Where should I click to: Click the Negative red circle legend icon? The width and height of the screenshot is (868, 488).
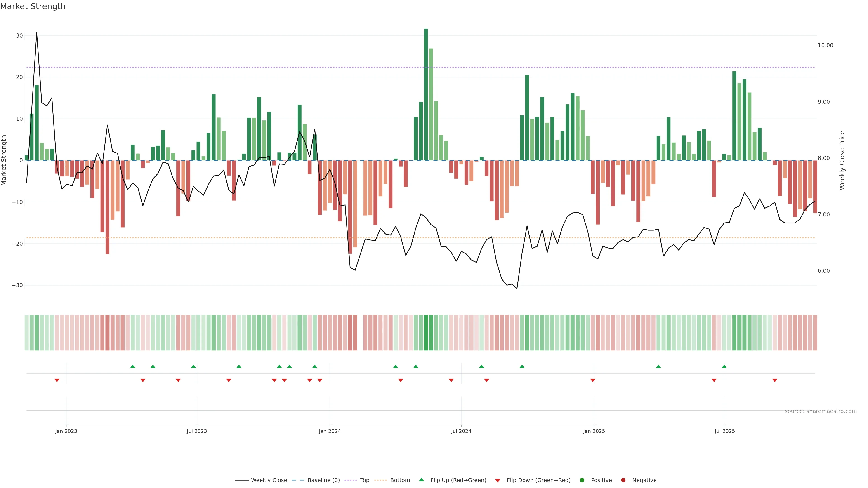click(623, 480)
